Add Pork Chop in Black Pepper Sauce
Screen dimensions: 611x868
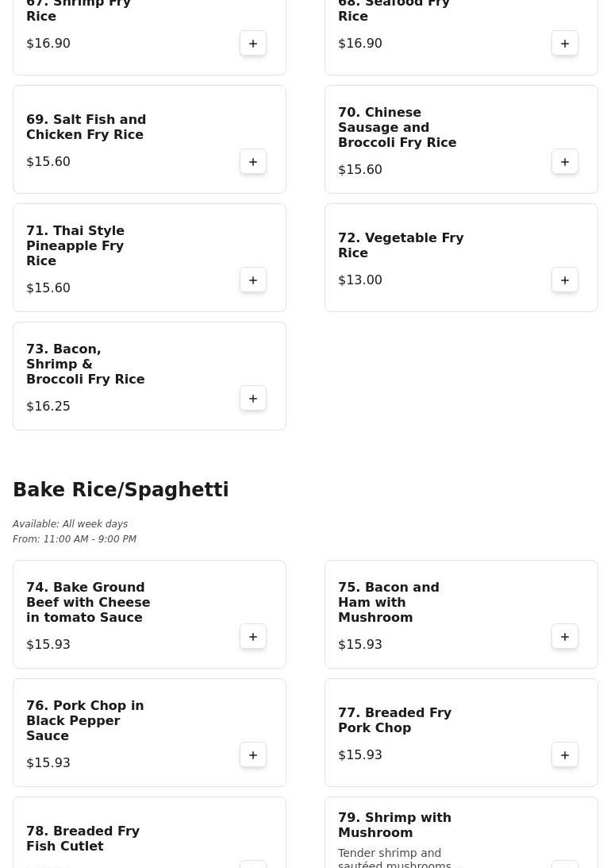click(253, 755)
